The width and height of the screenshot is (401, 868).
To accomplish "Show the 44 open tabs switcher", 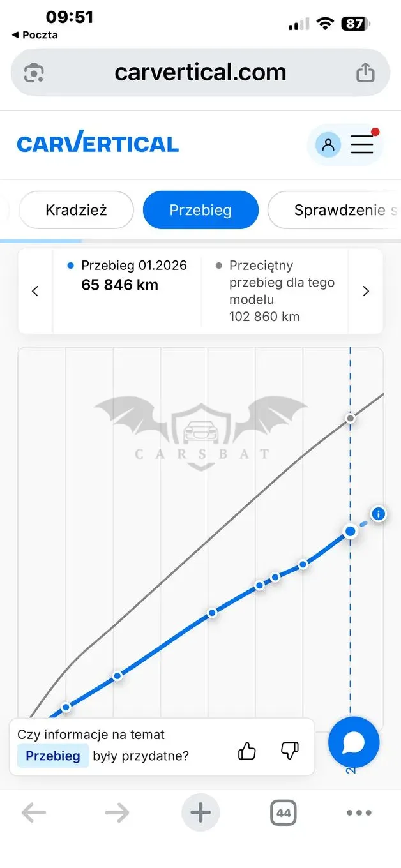I will pyautogui.click(x=284, y=813).
